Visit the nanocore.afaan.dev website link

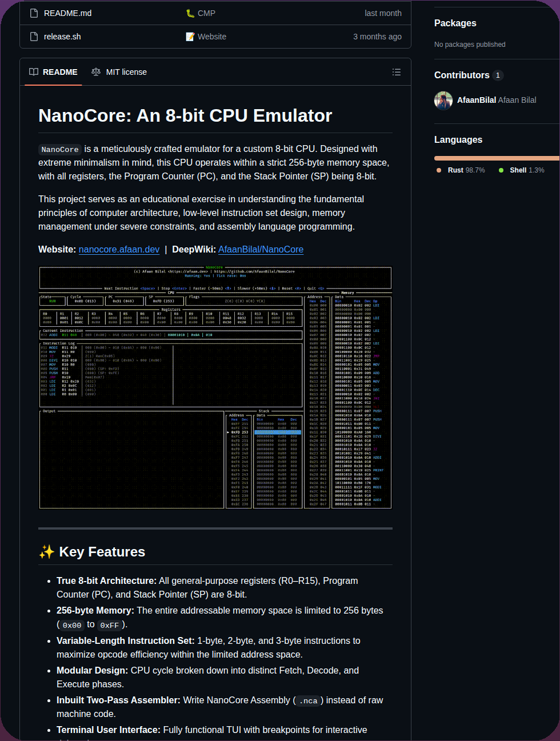click(x=119, y=250)
